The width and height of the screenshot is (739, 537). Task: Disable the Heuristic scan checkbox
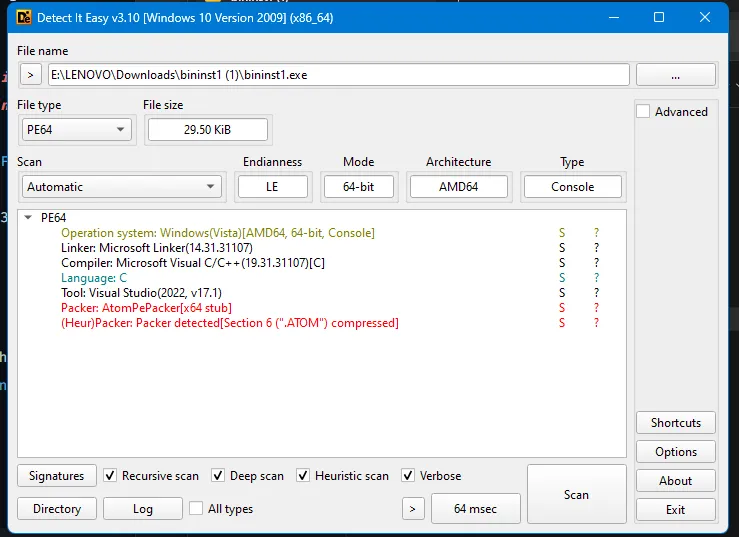pos(303,475)
